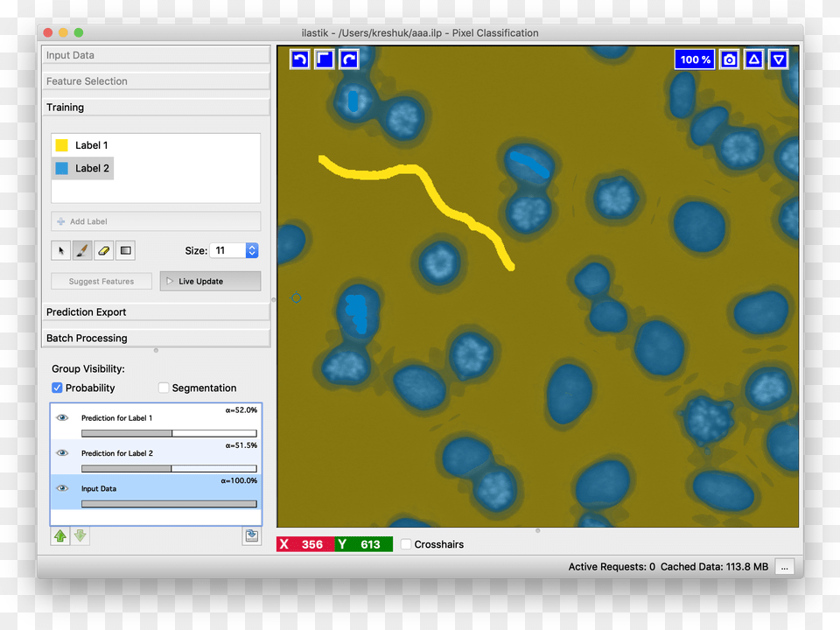840x630 pixels.
Task: Hide the Prediction for Label 1 layer
Action: click(x=62, y=418)
